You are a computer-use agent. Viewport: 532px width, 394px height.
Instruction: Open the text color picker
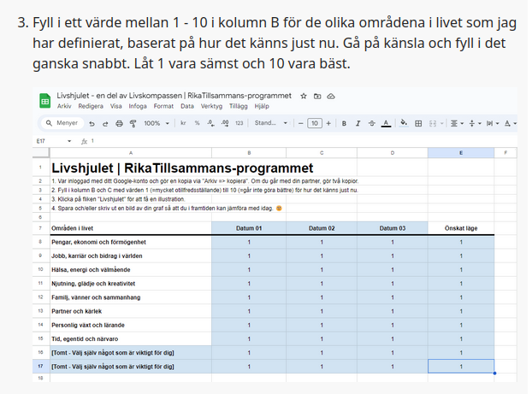point(386,123)
